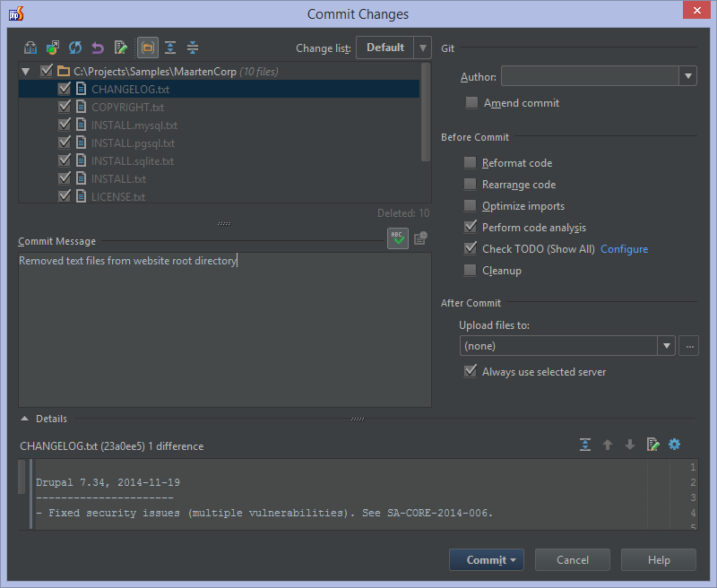Click the Help button

pos(659,559)
